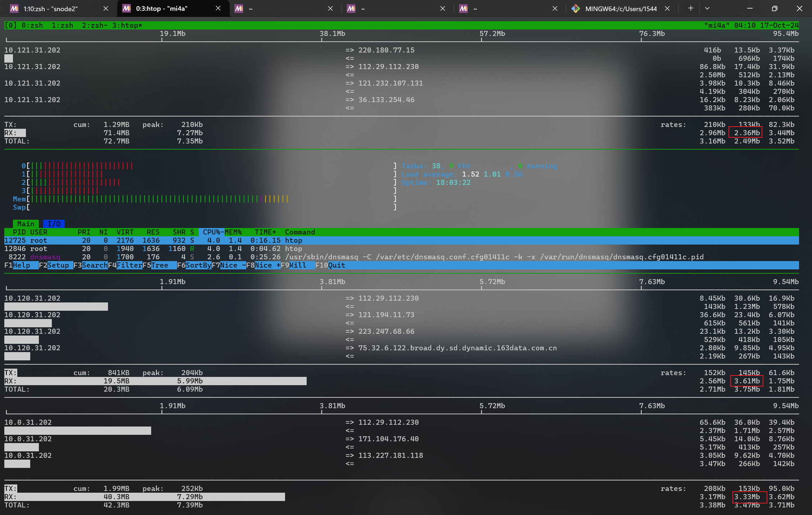The height and width of the screenshot is (515, 812).
Task: Click the Git Bash MINGW64 tab icon
Action: tap(576, 9)
